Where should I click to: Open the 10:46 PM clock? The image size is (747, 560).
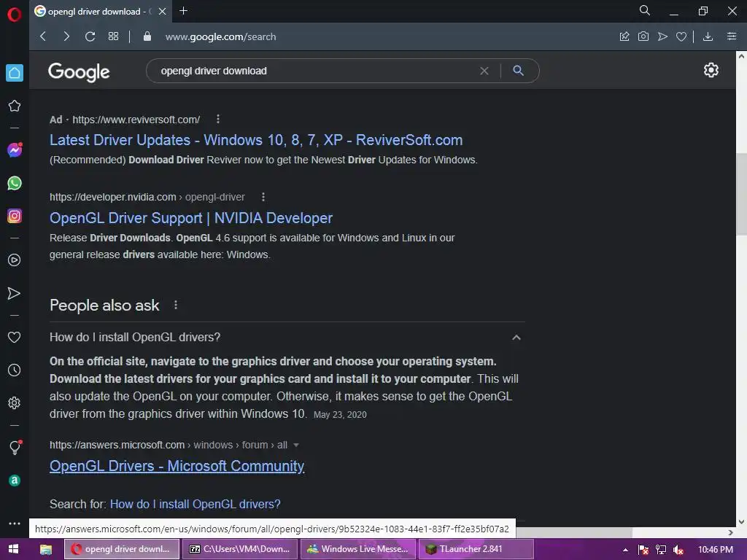coord(716,550)
